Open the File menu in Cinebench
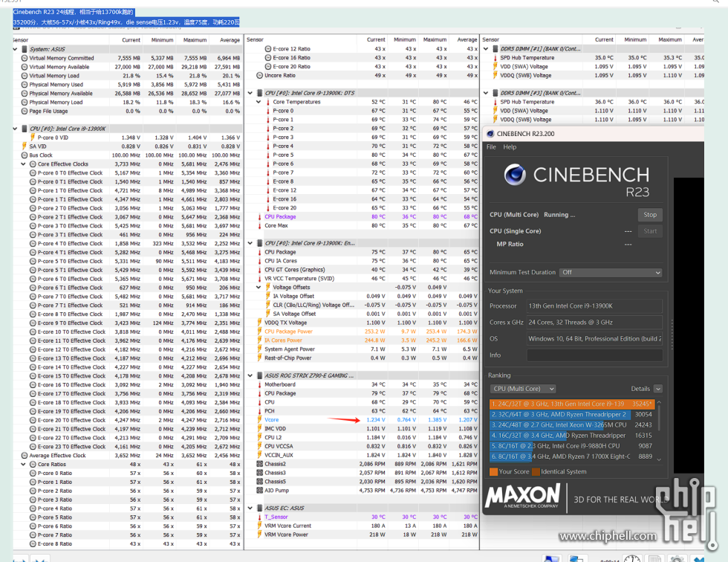Screen dimensions: 728x562 pos(491,147)
